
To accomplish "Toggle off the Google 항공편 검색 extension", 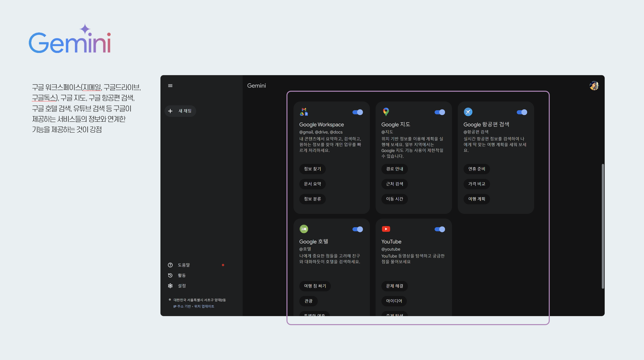I will 522,112.
